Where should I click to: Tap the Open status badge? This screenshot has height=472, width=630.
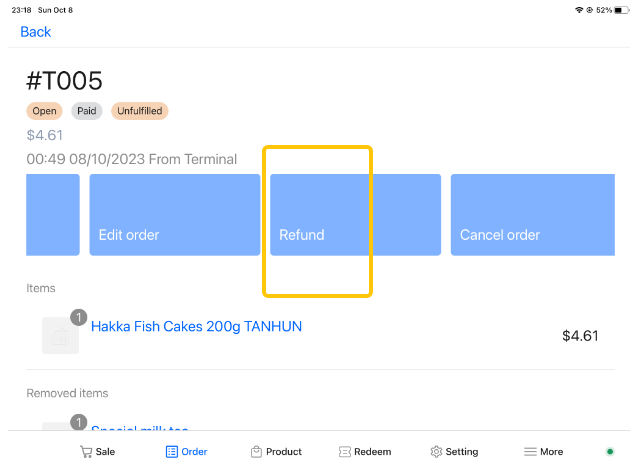click(x=45, y=111)
